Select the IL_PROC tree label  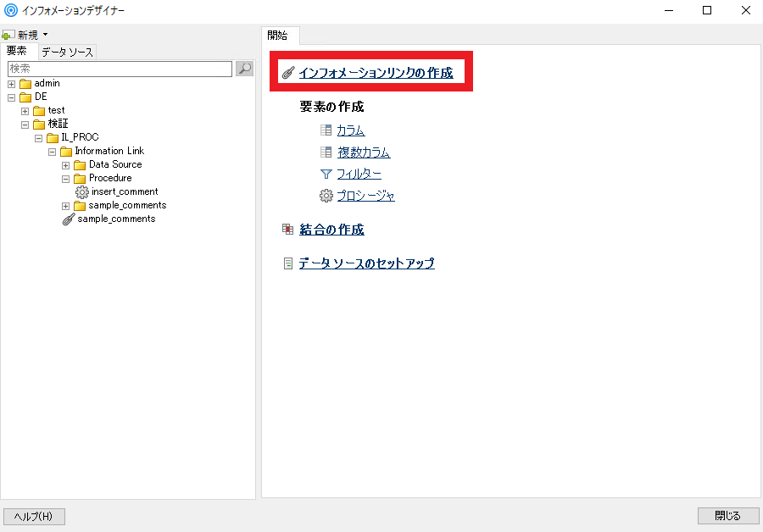80,137
